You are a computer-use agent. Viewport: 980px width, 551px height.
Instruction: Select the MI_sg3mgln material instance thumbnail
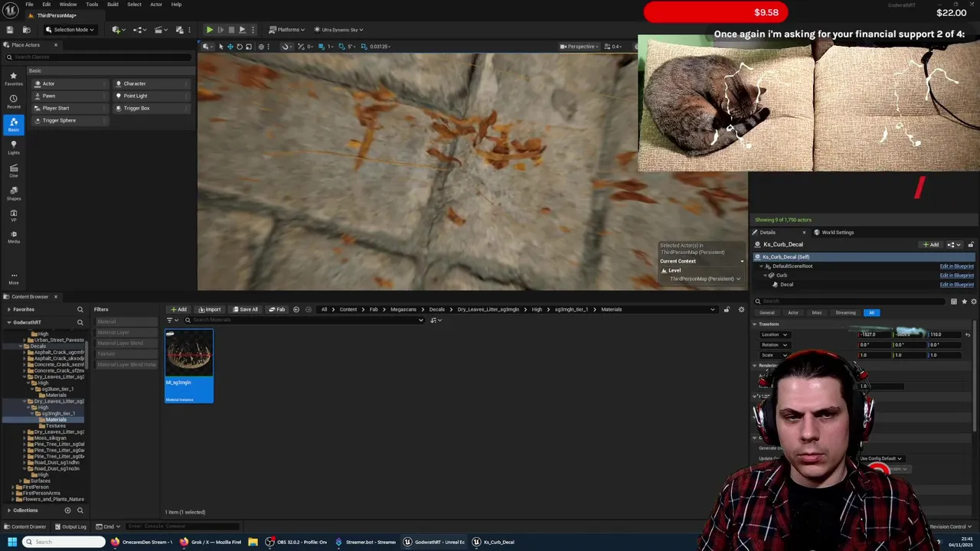click(x=189, y=366)
